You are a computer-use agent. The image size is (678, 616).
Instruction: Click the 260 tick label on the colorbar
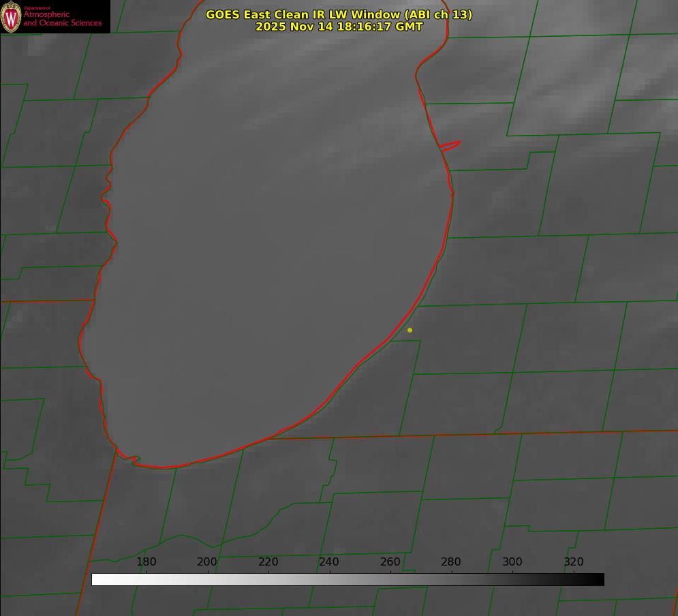(x=390, y=562)
